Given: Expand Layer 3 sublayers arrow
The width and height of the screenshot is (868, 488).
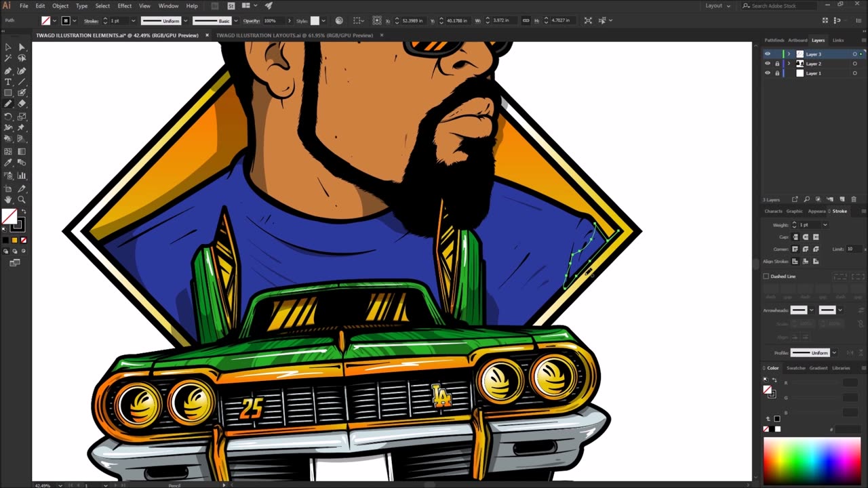Looking at the screenshot, I should (x=789, y=54).
